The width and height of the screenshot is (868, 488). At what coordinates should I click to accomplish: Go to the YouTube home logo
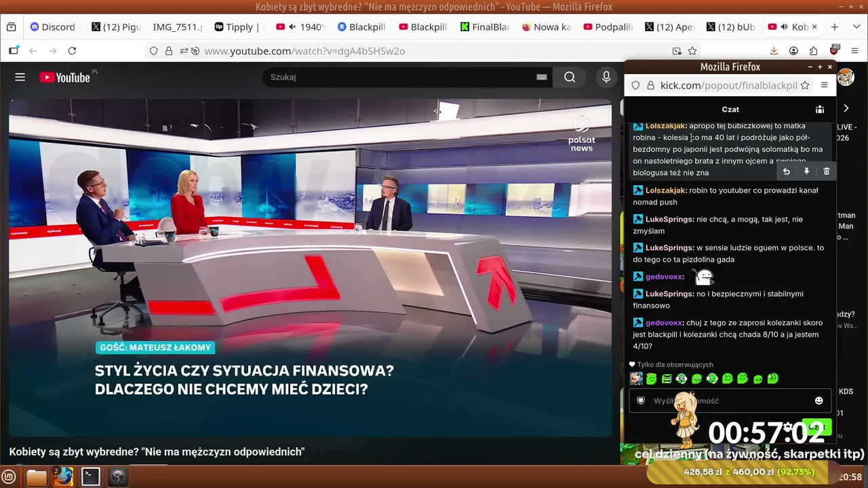64,77
